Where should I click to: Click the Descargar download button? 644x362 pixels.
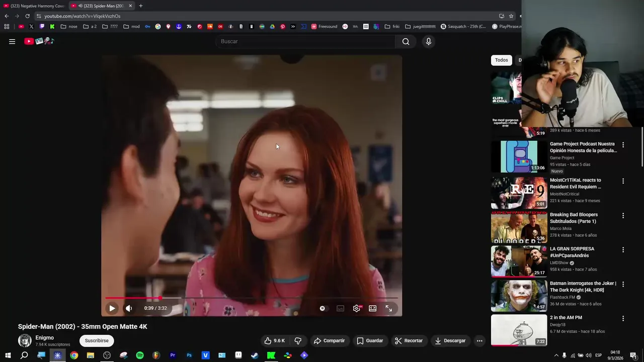[x=450, y=340]
